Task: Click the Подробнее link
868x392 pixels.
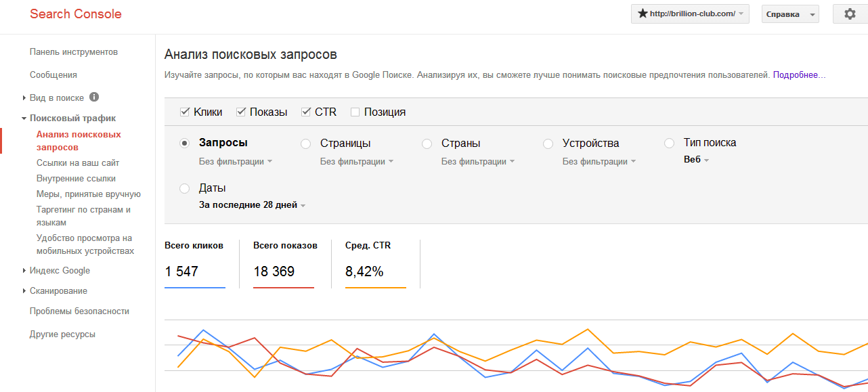Action: pyautogui.click(x=799, y=75)
